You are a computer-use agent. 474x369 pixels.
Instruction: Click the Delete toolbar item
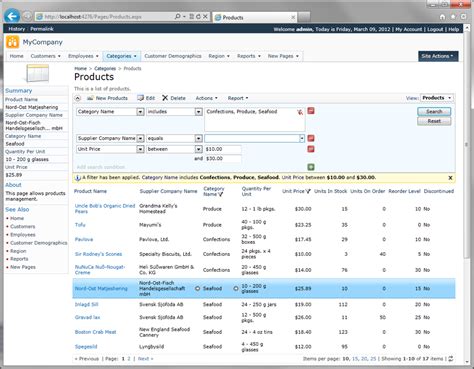174,98
